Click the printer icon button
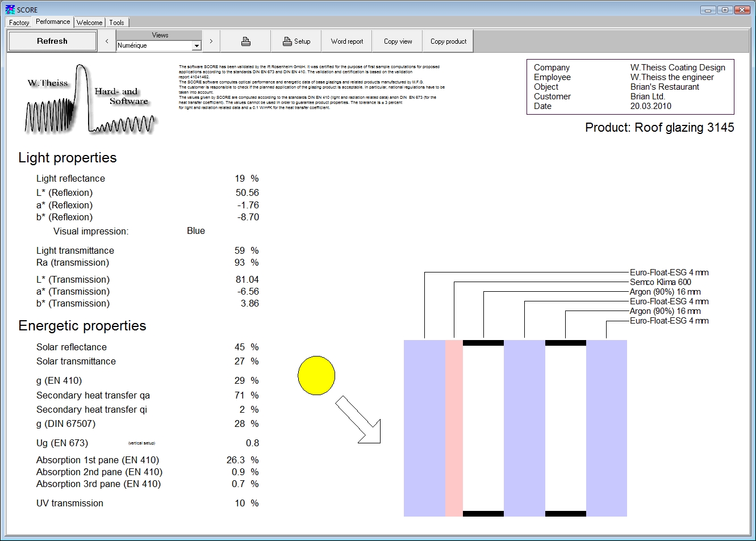Image resolution: width=756 pixels, height=541 pixels. (246, 41)
